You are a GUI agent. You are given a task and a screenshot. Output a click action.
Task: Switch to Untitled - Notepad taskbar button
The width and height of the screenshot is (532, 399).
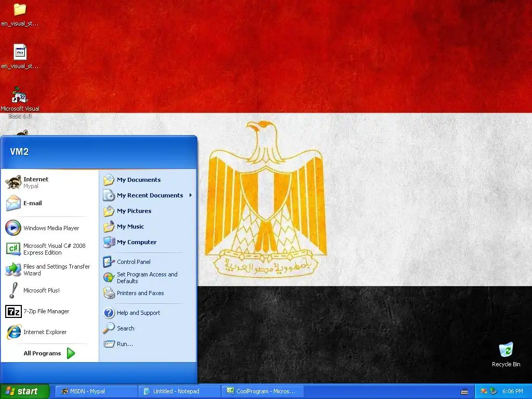(179, 391)
